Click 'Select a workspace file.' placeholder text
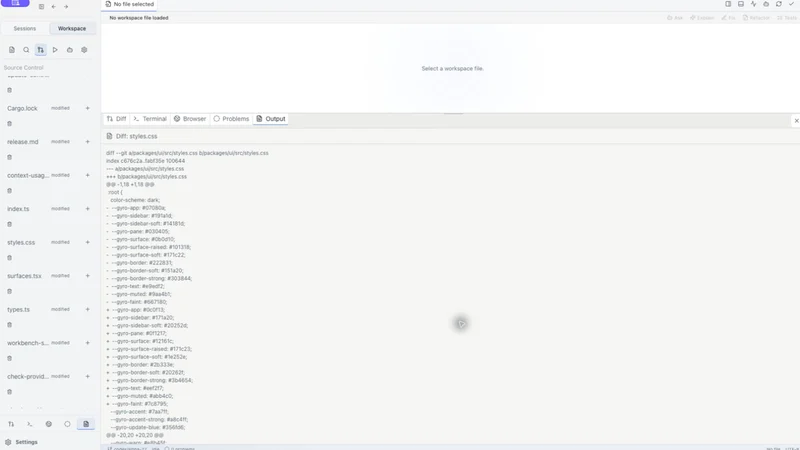The height and width of the screenshot is (450, 800). click(453, 68)
